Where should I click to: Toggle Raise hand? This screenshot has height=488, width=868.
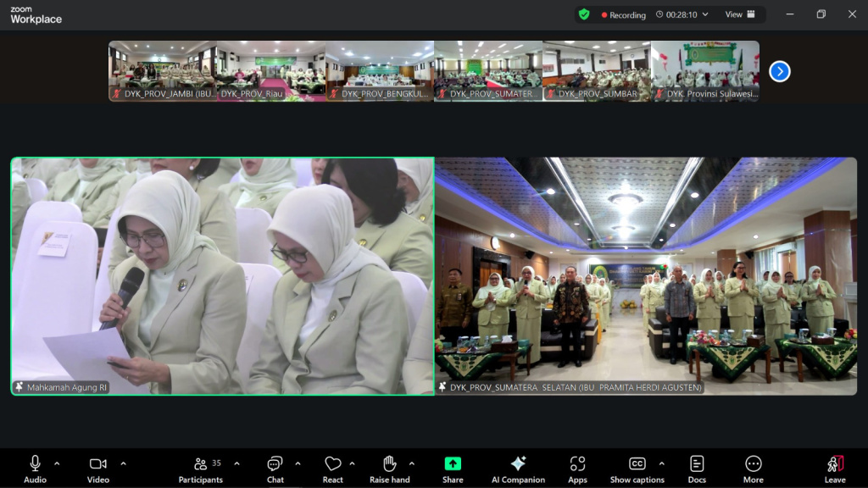click(389, 469)
